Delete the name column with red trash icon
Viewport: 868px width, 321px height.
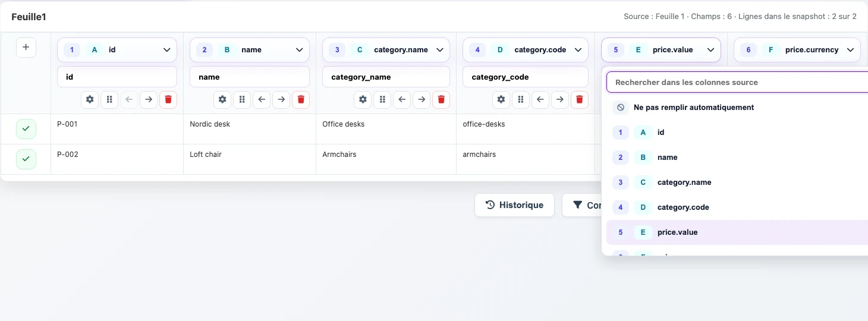coord(301,99)
